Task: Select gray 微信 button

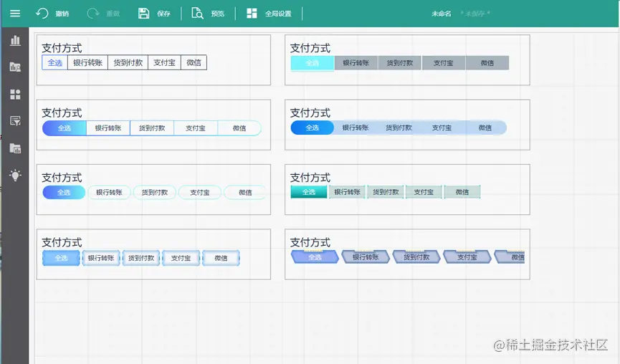Action: 487,63
